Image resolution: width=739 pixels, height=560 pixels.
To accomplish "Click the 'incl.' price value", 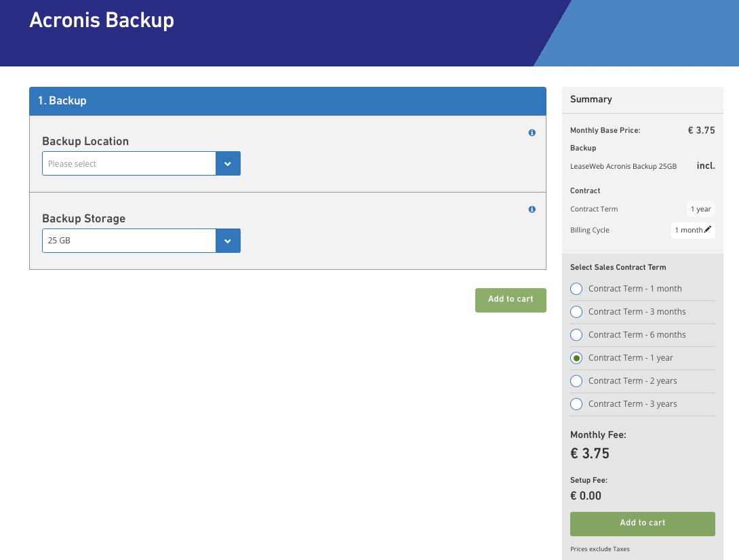I will (x=706, y=166).
